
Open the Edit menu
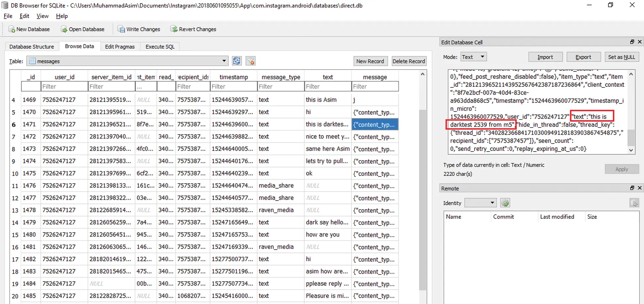(24, 16)
